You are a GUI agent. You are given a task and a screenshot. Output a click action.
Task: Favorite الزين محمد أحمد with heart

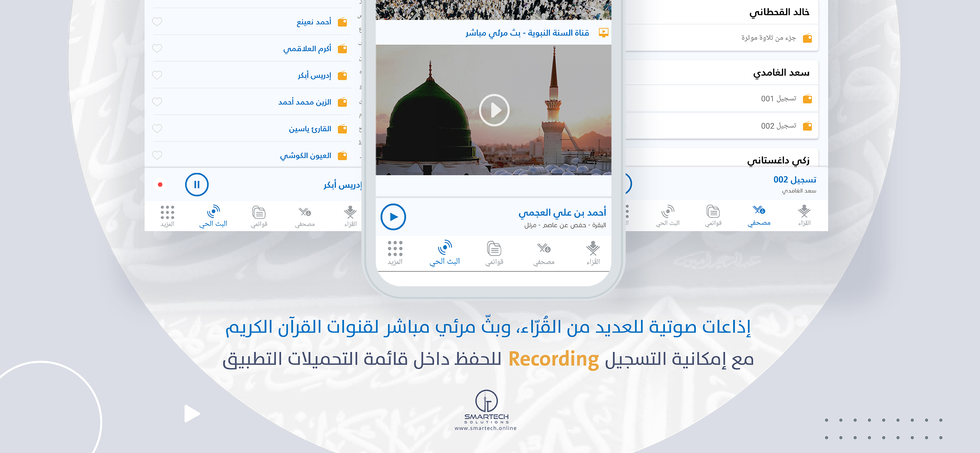point(157,102)
